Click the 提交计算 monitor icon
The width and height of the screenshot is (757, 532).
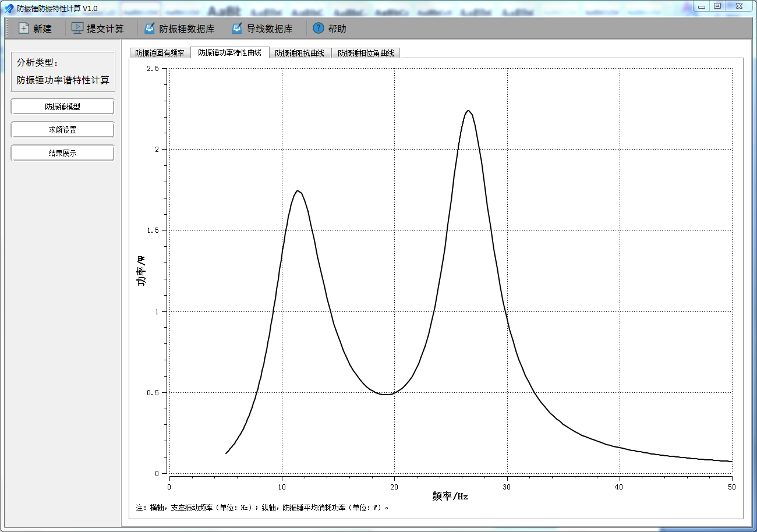click(77, 28)
